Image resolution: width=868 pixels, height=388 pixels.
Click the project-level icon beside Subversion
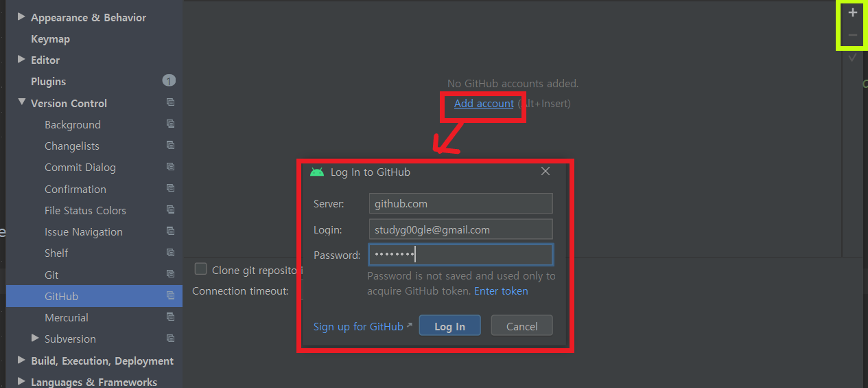click(170, 339)
